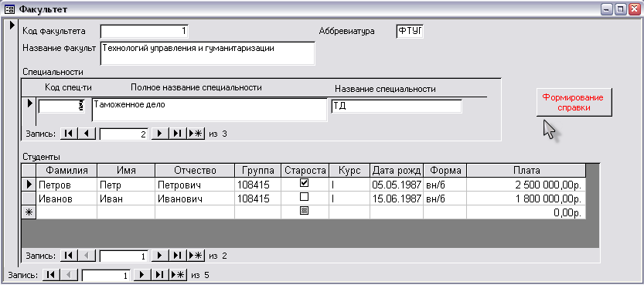The height and width of the screenshot is (285, 644).
Task: Select the Имя column header
Action: coord(126,170)
